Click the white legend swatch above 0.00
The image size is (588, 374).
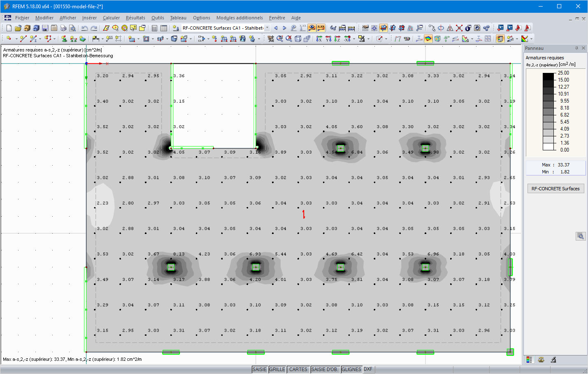tap(549, 146)
